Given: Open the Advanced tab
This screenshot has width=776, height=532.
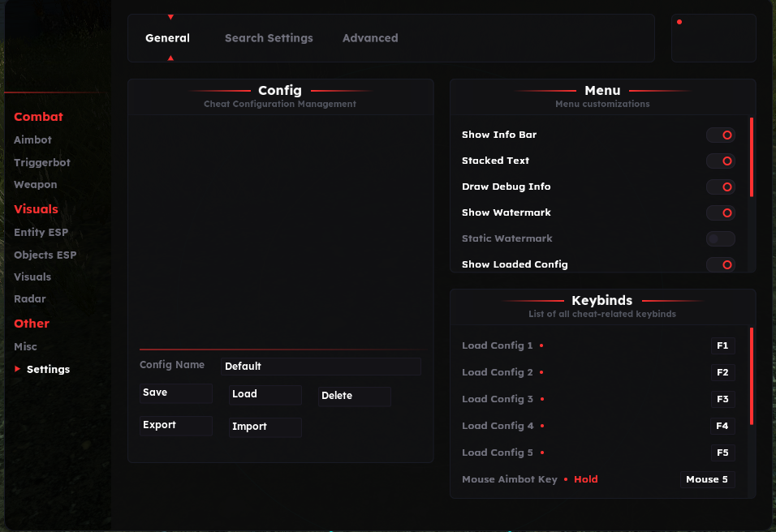Looking at the screenshot, I should 370,38.
